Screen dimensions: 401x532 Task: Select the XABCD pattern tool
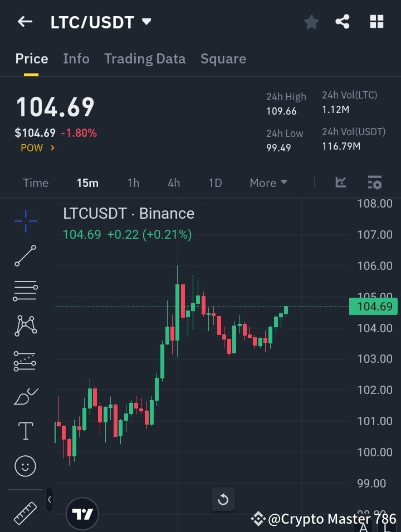pos(26,326)
